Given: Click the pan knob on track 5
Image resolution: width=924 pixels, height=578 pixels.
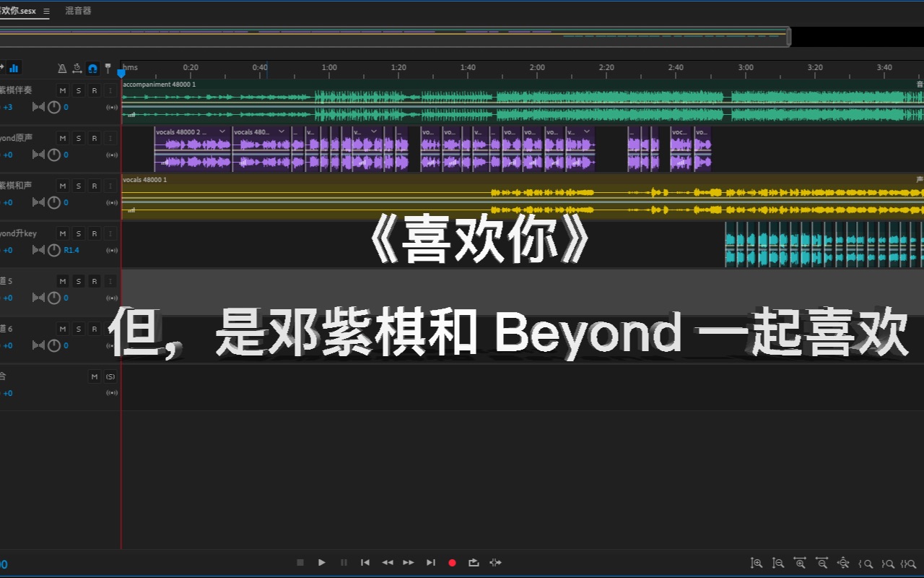Looking at the screenshot, I should (54, 298).
